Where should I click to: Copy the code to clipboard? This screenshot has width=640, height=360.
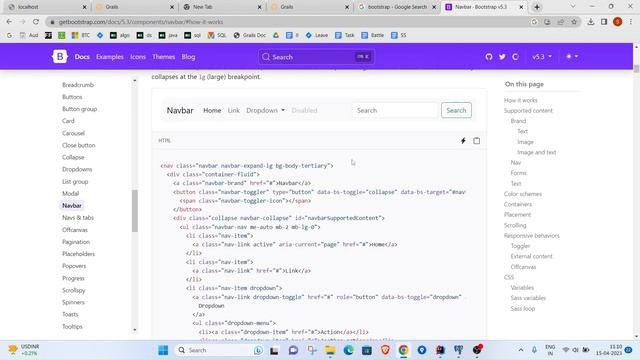click(x=476, y=141)
